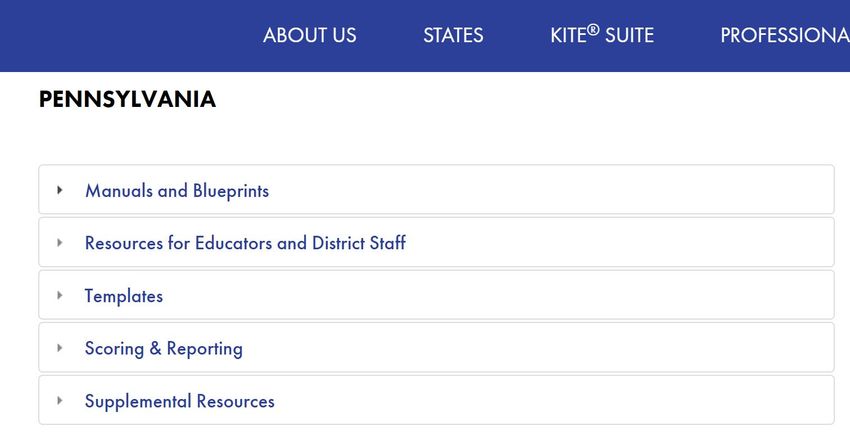Expand the Templates disclosure triangle
This screenshot has height=444, width=850.
point(60,296)
